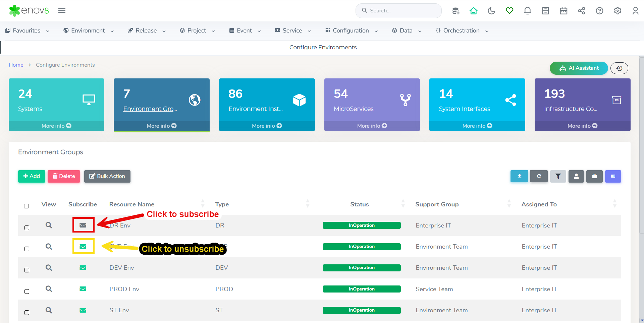This screenshot has height=323, width=644.
Task: Click the settings gear icon
Action: [617, 11]
